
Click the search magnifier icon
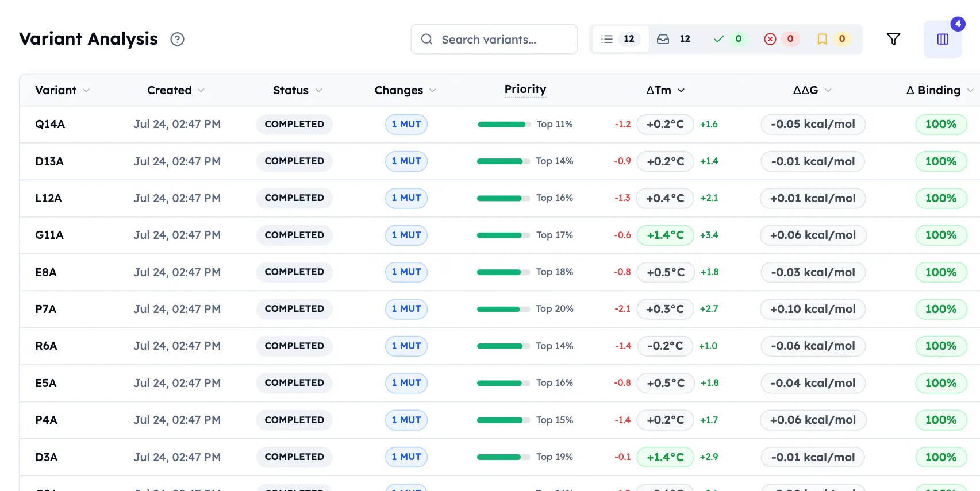point(426,39)
